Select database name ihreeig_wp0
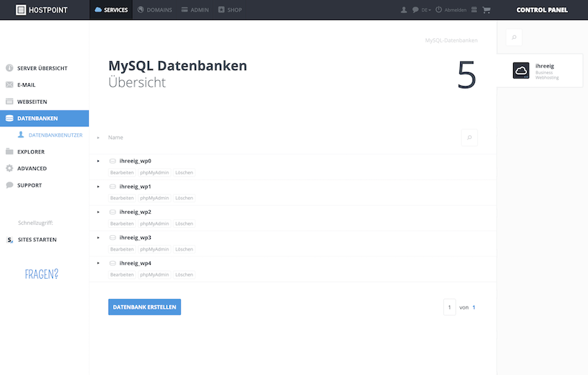Screen dimensions: 588x375 point(135,161)
